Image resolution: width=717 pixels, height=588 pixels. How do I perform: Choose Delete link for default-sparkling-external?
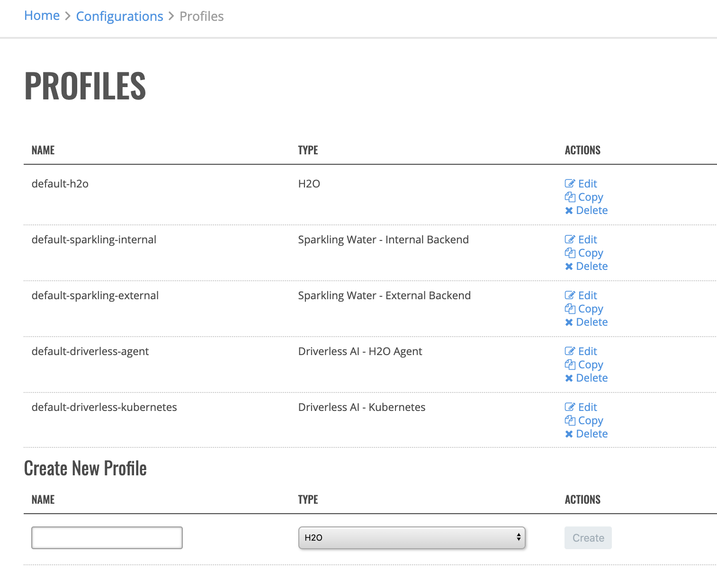tap(592, 322)
